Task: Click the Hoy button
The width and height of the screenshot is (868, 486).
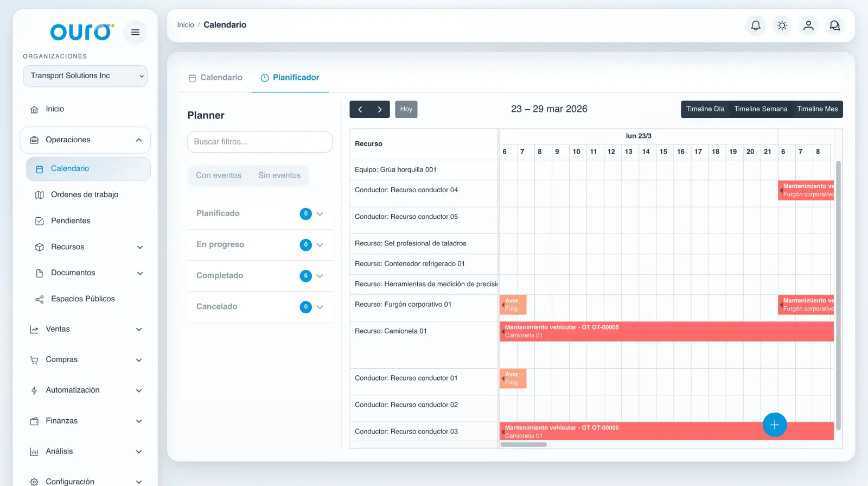Action: 406,109
